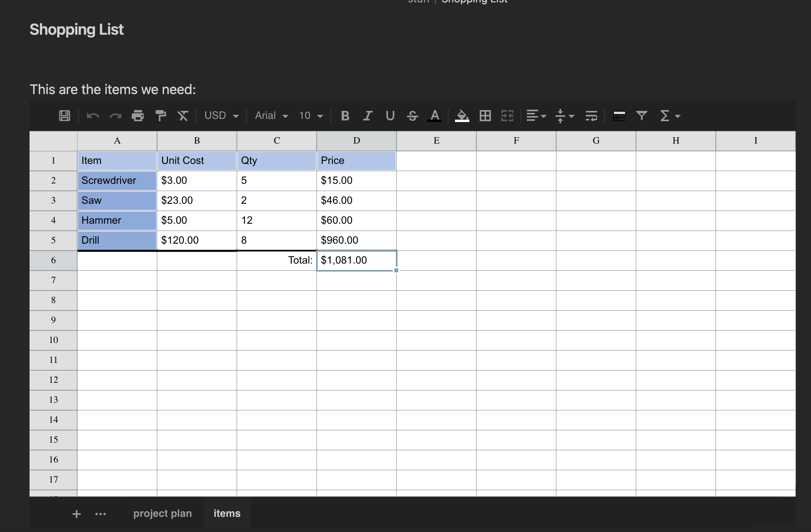Click the add sheet plus button

click(x=77, y=514)
